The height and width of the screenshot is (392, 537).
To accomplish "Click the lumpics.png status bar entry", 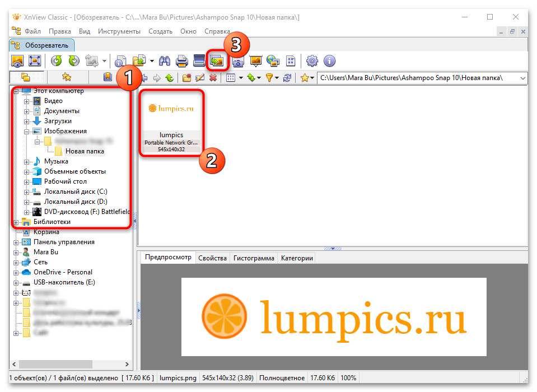I will click(x=178, y=378).
